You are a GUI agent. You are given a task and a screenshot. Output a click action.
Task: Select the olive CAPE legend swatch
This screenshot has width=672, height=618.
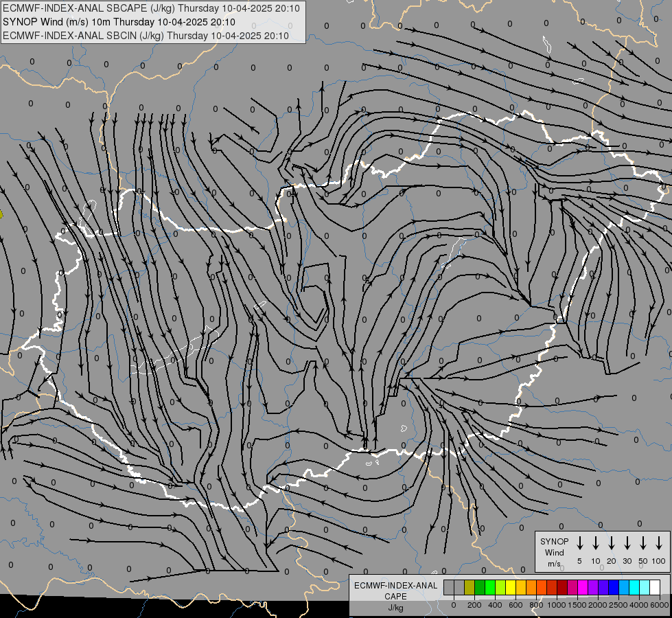pos(470,588)
